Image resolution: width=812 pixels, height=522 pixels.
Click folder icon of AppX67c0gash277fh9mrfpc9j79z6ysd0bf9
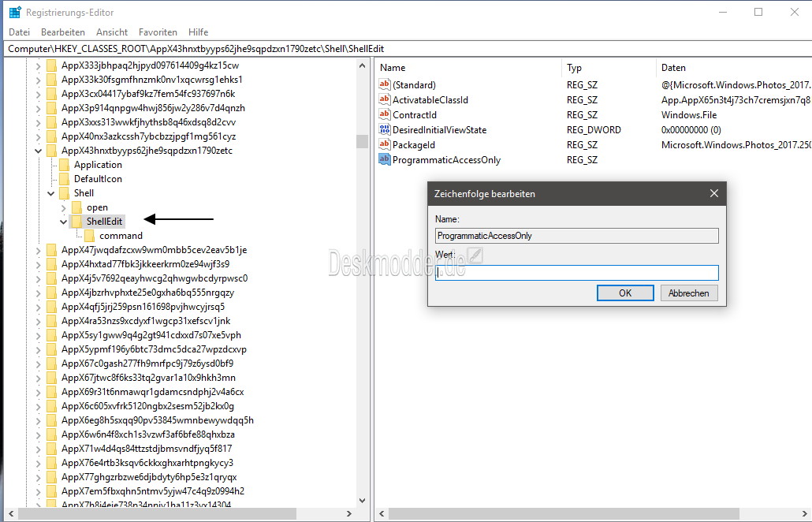coord(51,364)
